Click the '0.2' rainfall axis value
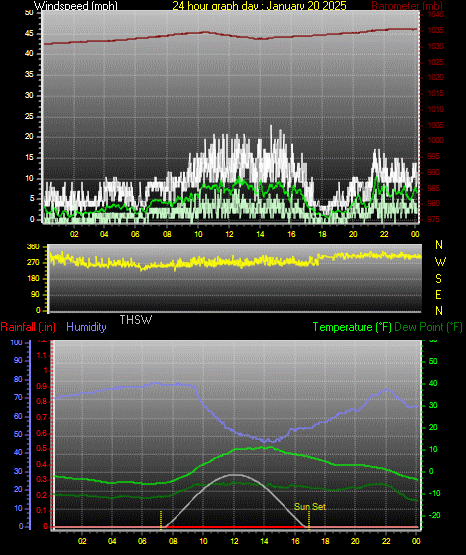Image resolution: width=466 pixels, height=555 pixels. tap(42, 495)
